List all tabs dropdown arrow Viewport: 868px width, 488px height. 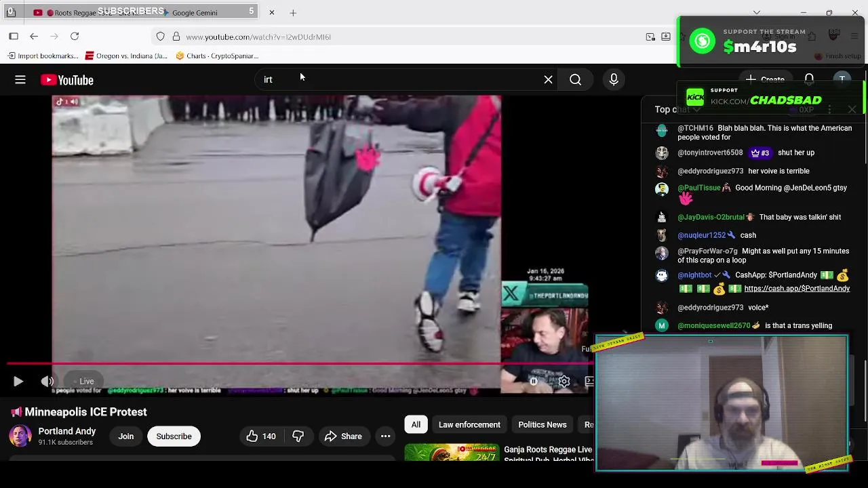coord(757,12)
